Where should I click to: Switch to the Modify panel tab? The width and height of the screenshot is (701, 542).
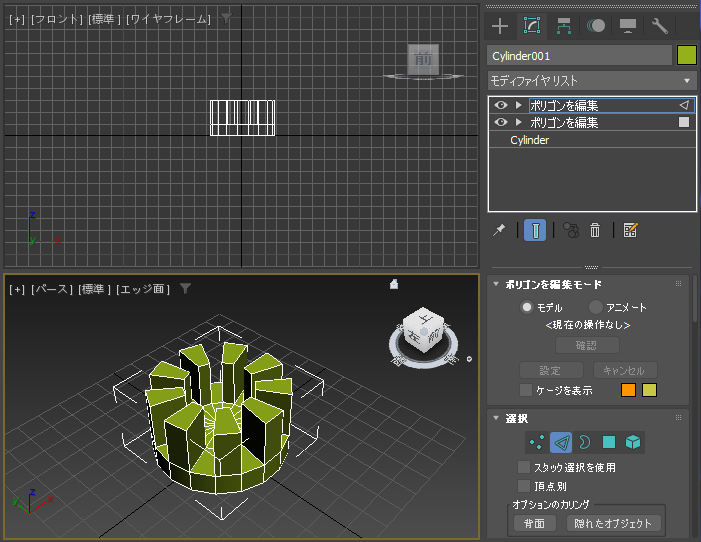tap(532, 25)
